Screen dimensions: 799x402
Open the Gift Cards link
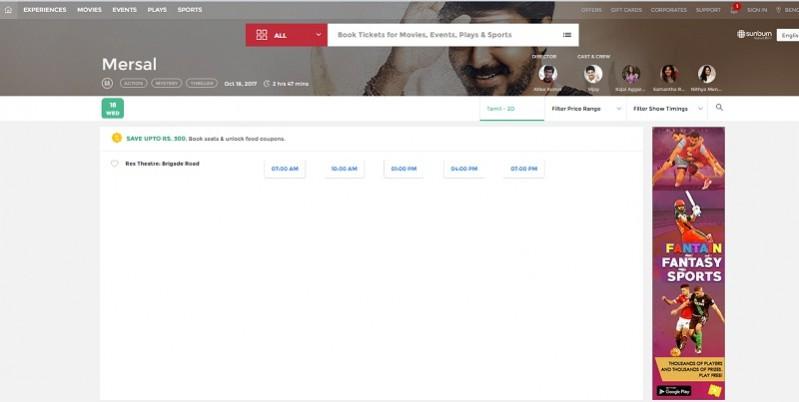(626, 10)
